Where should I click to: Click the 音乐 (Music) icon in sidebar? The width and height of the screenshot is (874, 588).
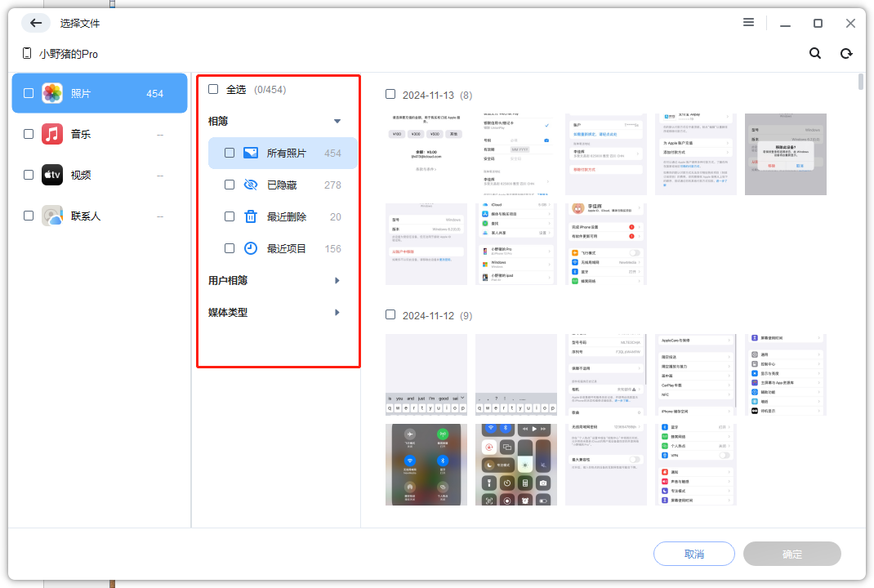(x=51, y=134)
